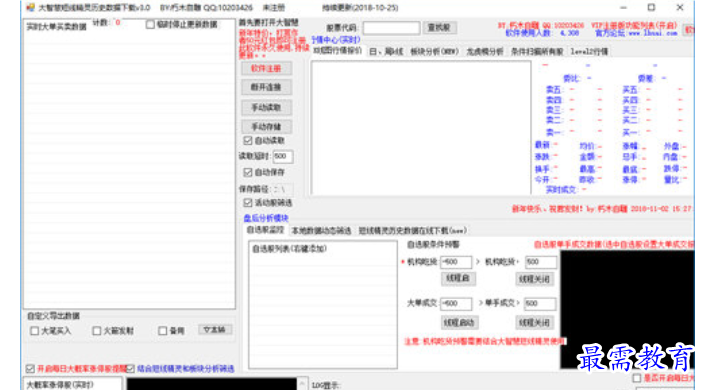Select the 自选股监控 tab
Screen dimensions: 701x390
[x=266, y=230]
